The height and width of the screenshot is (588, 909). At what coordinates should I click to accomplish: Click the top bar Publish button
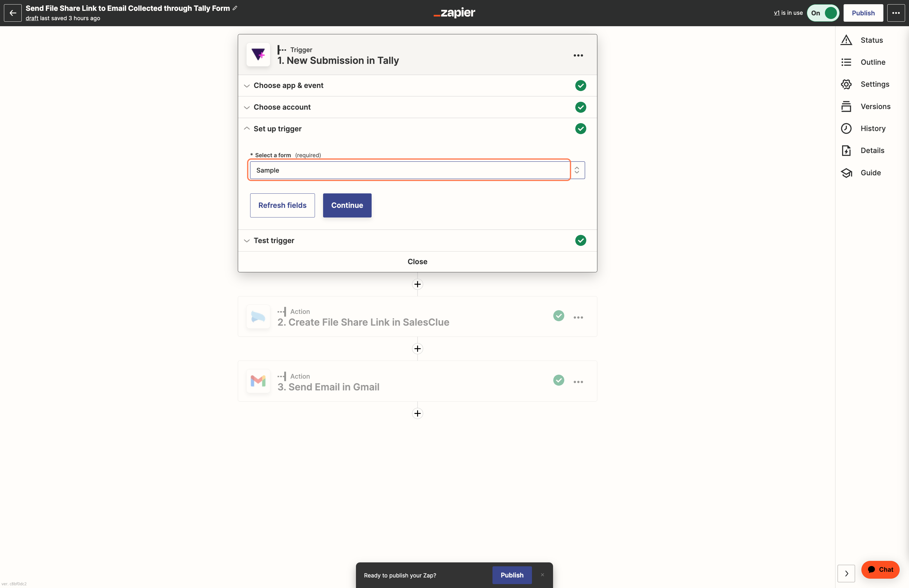[x=863, y=13]
